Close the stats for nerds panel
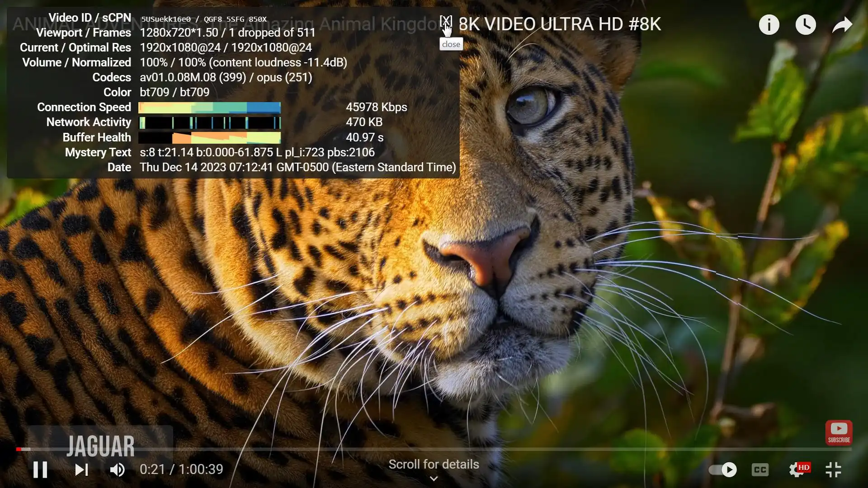 click(x=445, y=21)
